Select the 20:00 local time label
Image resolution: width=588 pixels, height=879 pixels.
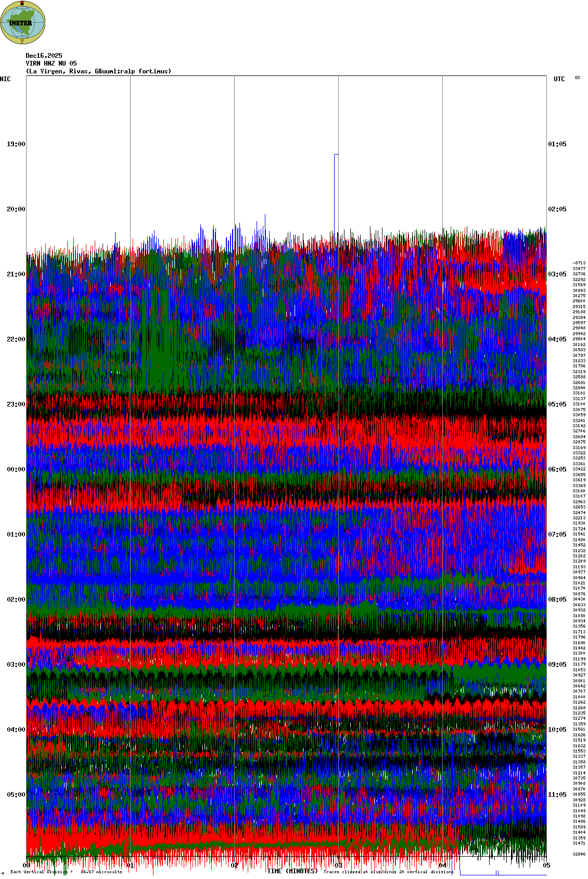[x=16, y=209]
